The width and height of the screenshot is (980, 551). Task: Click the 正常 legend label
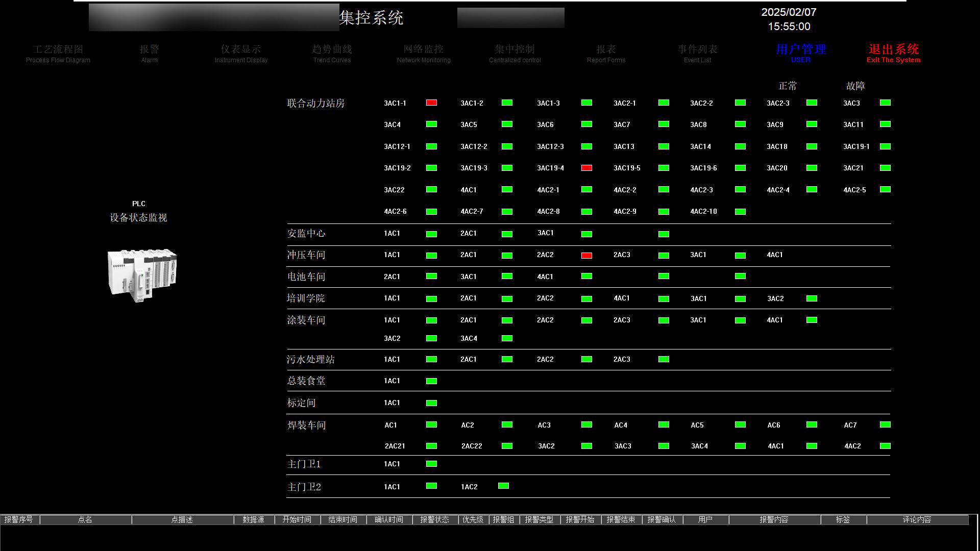pyautogui.click(x=788, y=86)
